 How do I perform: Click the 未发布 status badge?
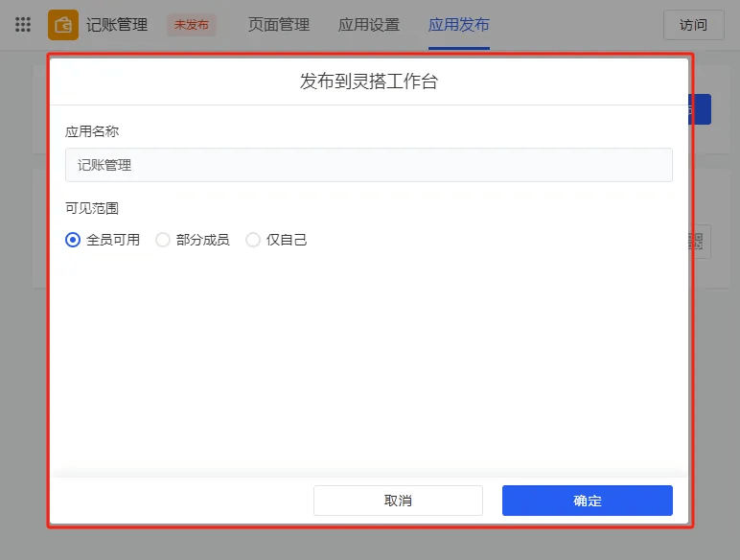click(x=191, y=25)
